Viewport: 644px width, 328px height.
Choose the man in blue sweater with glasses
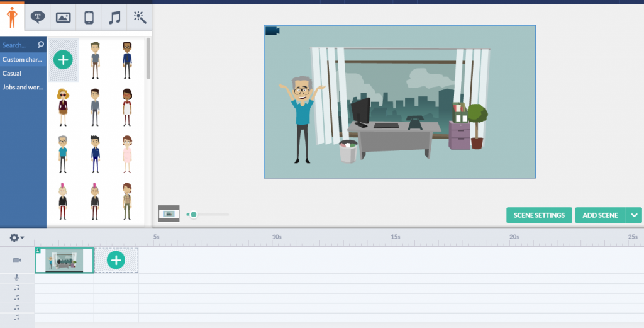tap(127, 60)
